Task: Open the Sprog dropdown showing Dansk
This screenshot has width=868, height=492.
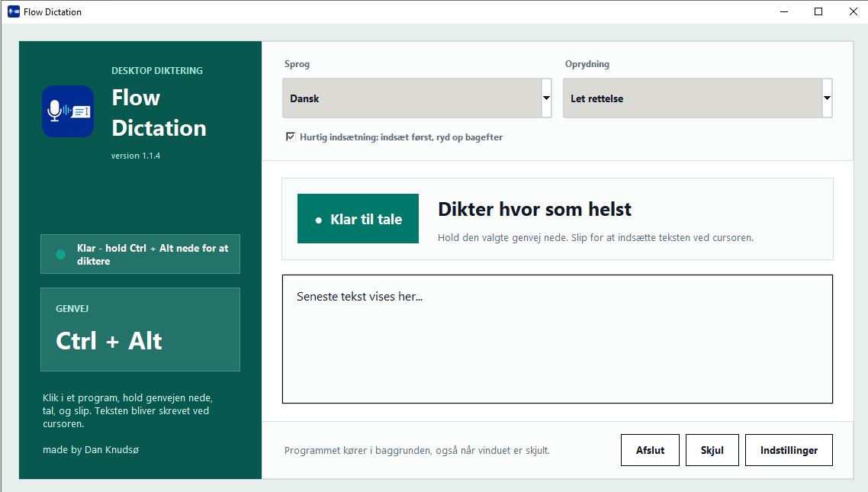Action: click(417, 98)
